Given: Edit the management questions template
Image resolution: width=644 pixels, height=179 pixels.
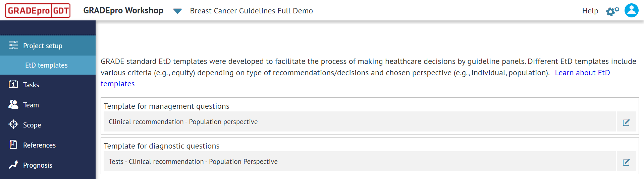Looking at the screenshot, I should point(626,122).
